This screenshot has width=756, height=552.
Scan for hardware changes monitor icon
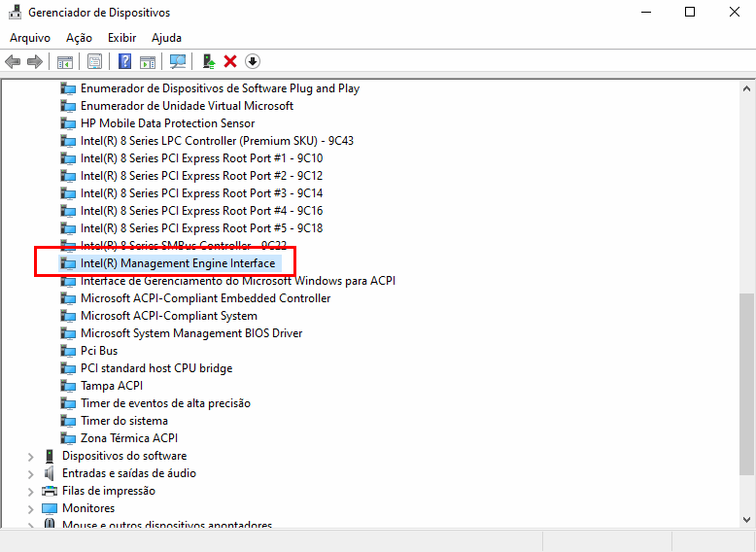[x=178, y=61]
